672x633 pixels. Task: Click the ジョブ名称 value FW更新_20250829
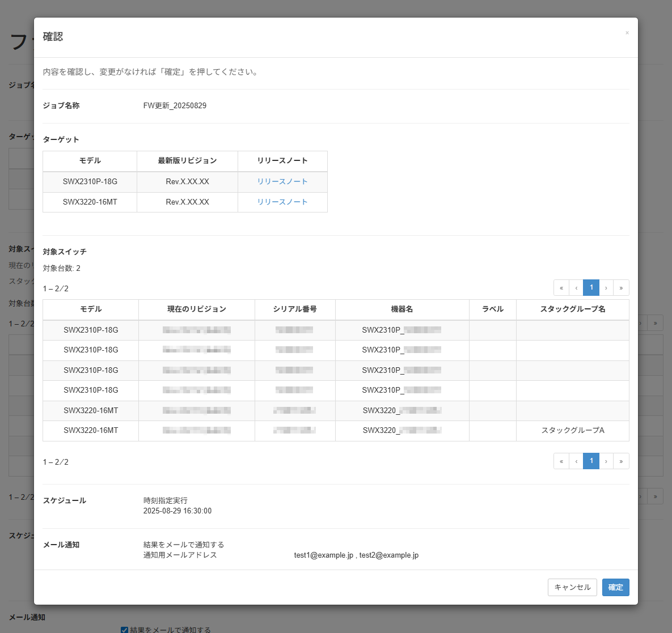click(175, 105)
